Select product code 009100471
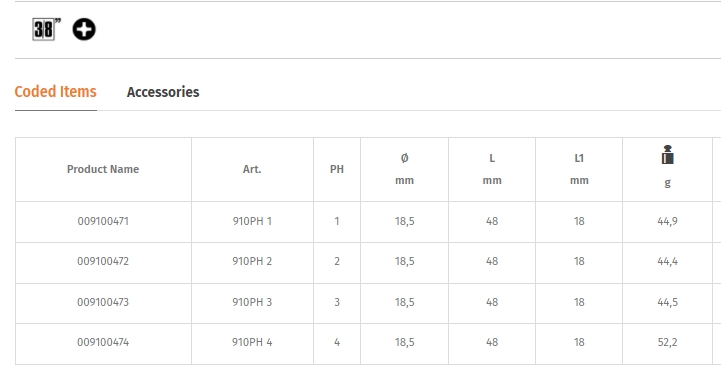The height and width of the screenshot is (366, 721). pos(103,221)
